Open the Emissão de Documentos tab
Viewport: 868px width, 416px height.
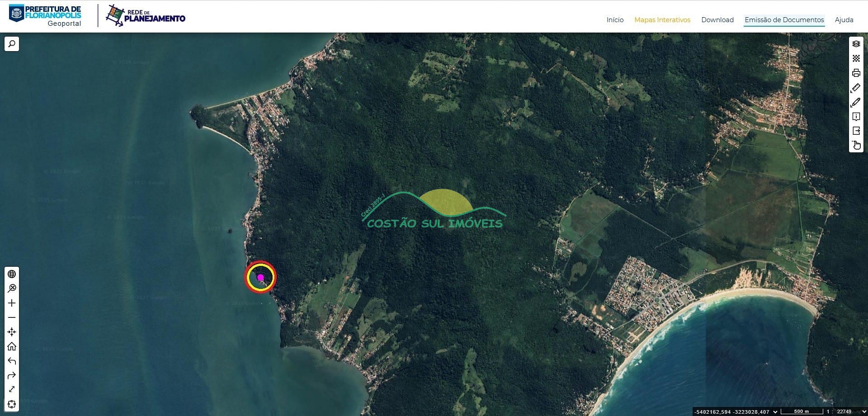[x=784, y=20]
